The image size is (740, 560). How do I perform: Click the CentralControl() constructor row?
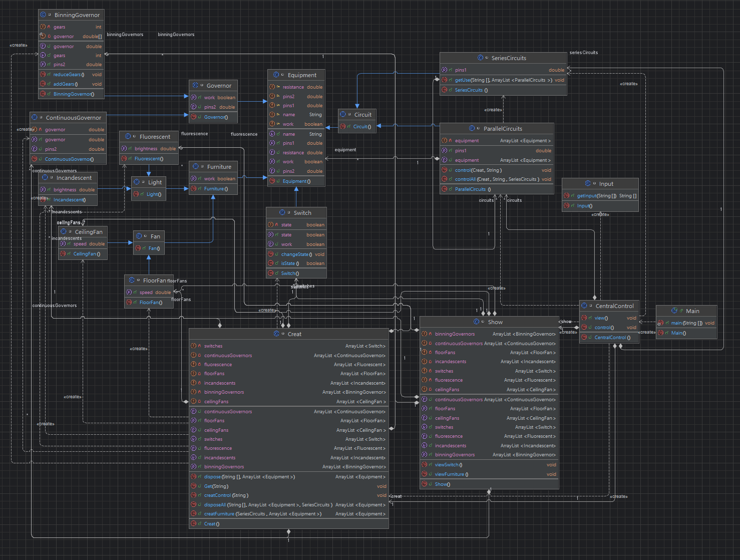coord(608,338)
